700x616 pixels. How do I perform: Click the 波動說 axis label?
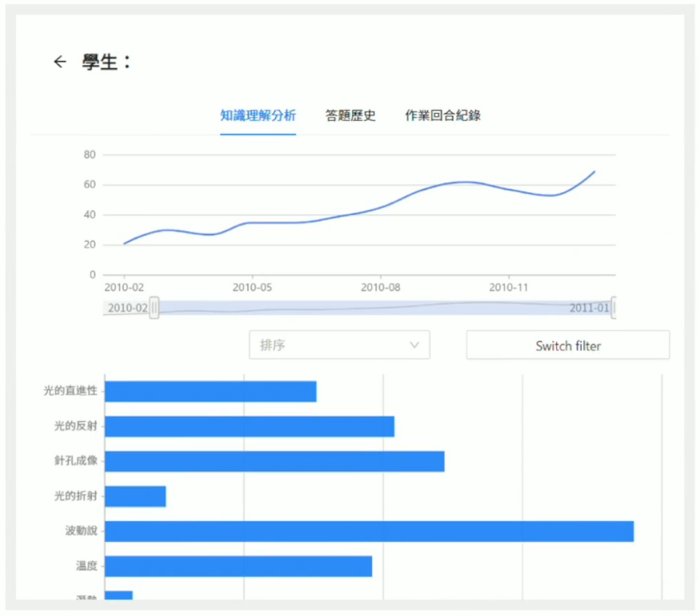(x=81, y=531)
